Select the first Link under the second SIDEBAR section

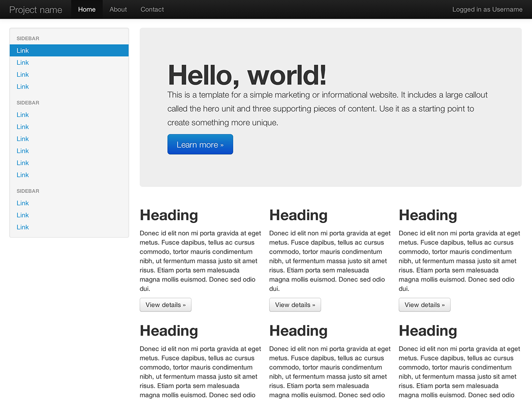pos(23,114)
